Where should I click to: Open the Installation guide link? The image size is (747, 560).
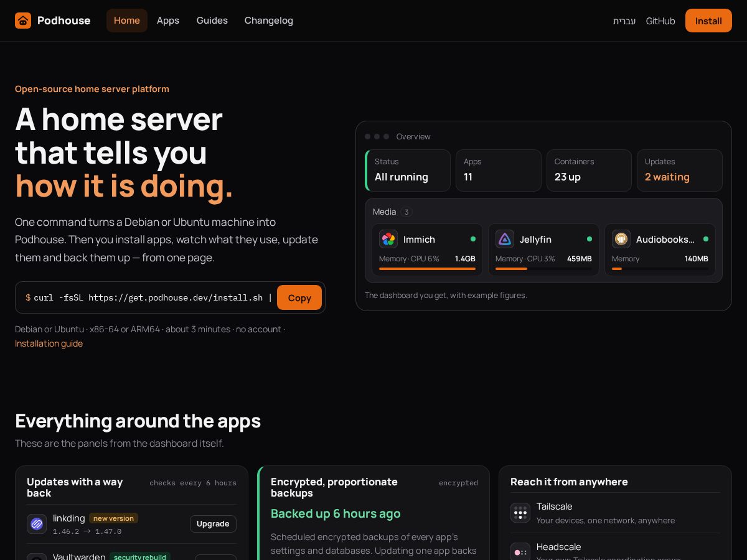tap(49, 343)
